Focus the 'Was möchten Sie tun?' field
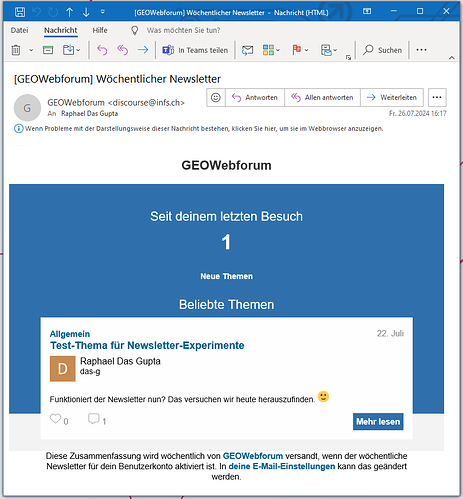 pos(183,30)
